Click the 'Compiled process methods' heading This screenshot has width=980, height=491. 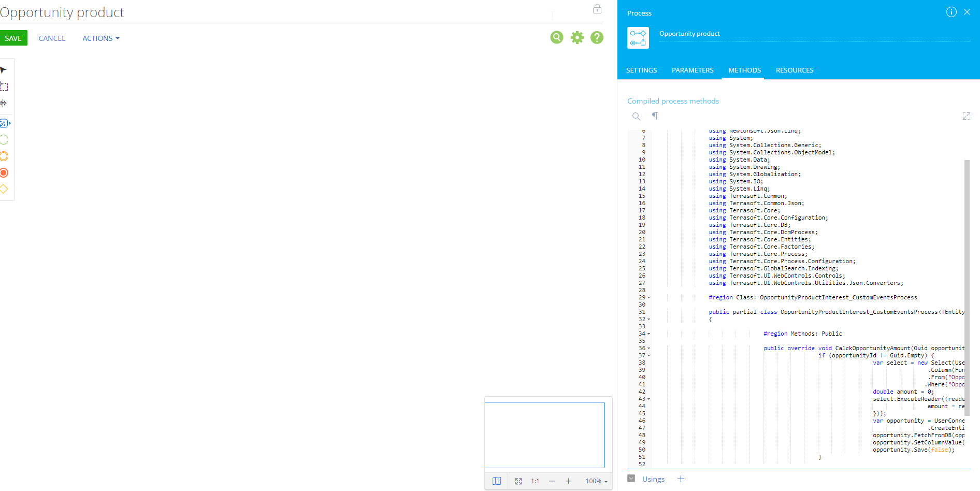(673, 101)
